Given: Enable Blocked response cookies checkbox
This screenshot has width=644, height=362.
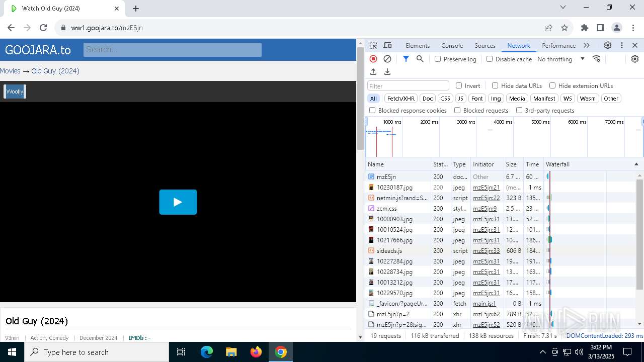Looking at the screenshot, I should (372, 110).
